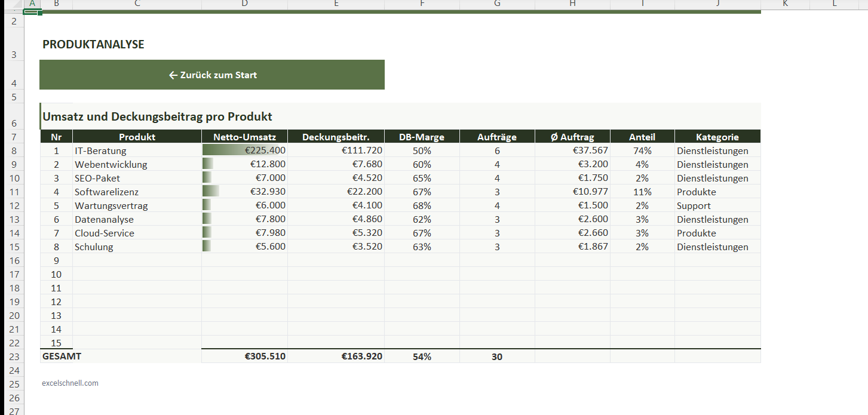This screenshot has width=868, height=415.
Task: Select column D header
Action: point(244,4)
